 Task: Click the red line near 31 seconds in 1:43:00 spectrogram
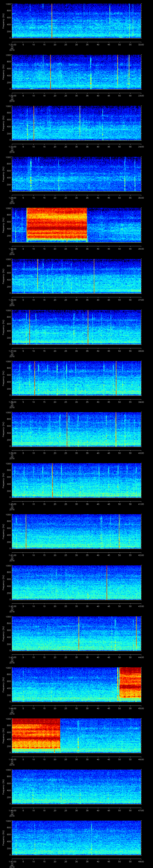point(79,633)
